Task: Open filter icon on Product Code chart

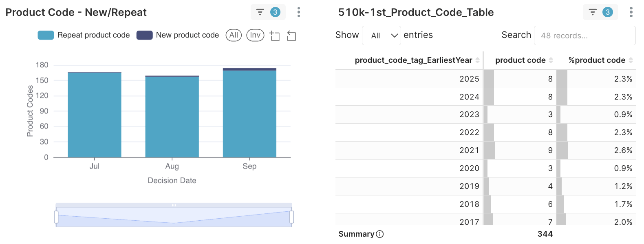Action: (x=260, y=12)
